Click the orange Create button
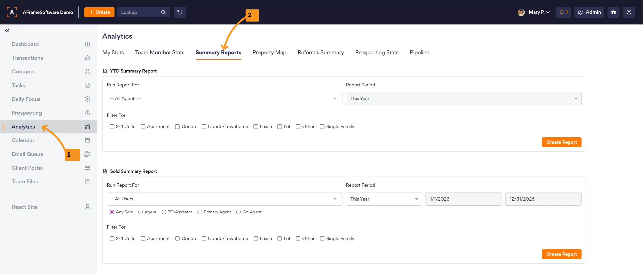 tap(99, 12)
